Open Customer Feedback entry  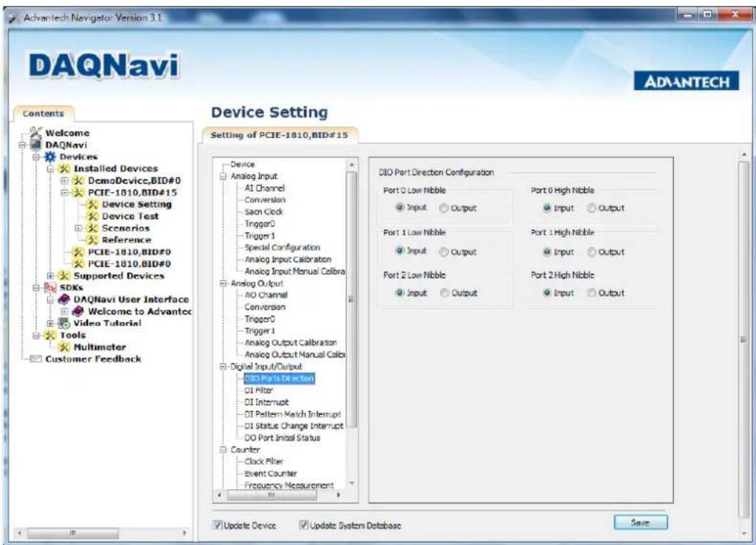click(93, 359)
